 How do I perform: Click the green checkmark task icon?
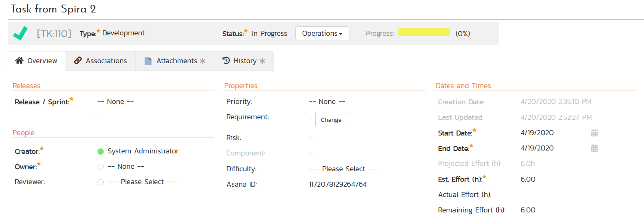[20, 33]
